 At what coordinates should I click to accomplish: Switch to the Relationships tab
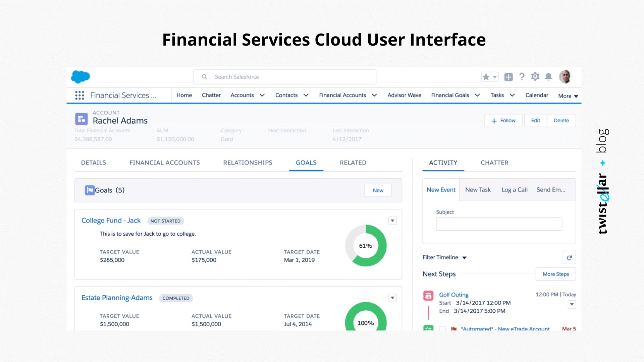point(248,163)
